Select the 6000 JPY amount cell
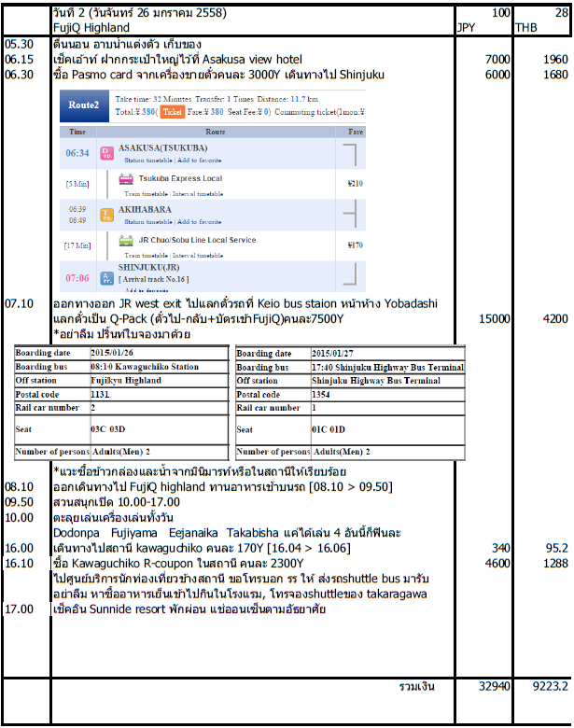The height and width of the screenshot is (728, 574). pos(497,75)
